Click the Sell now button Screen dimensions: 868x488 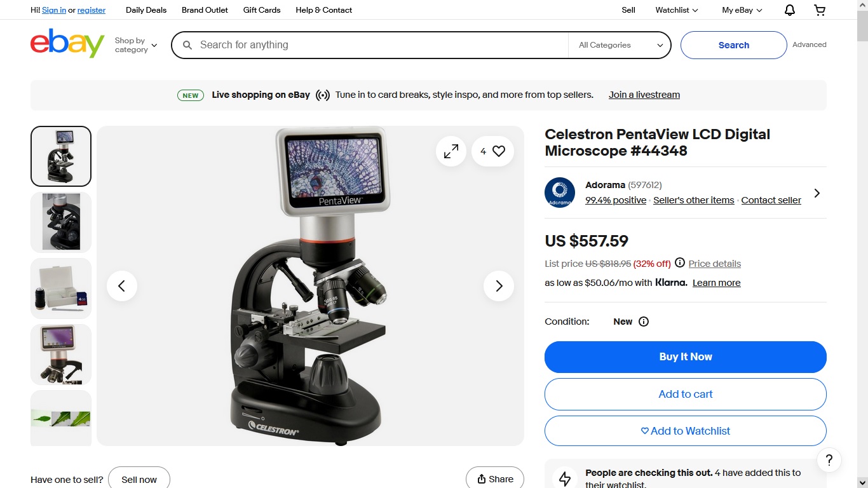pyautogui.click(x=139, y=479)
